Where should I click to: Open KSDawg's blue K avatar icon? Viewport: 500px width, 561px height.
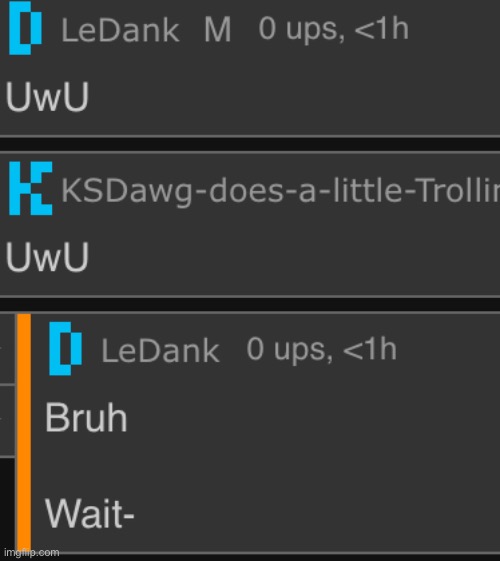tap(30, 189)
